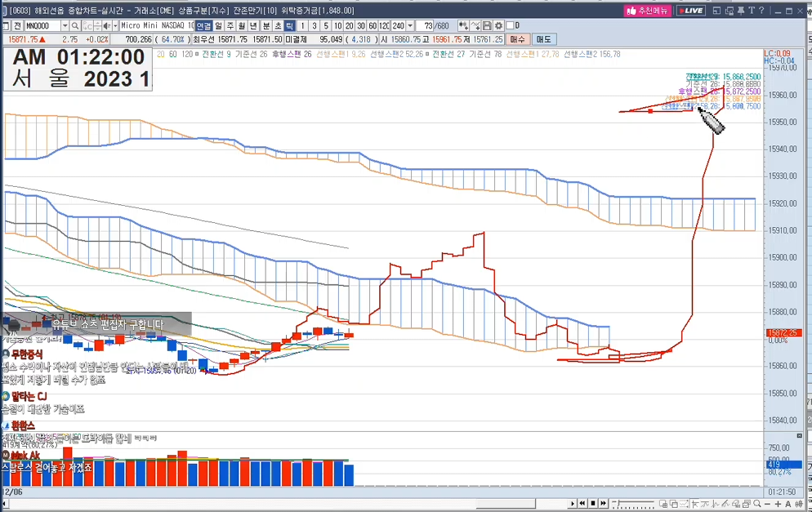The image size is (812, 512).
Task: Click the pin window icon in title bar
Action: 741,11
